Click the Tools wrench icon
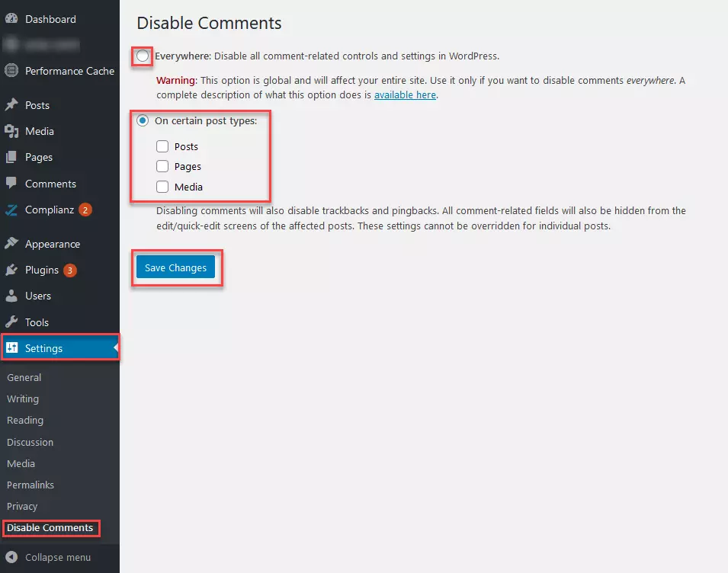 [x=11, y=322]
